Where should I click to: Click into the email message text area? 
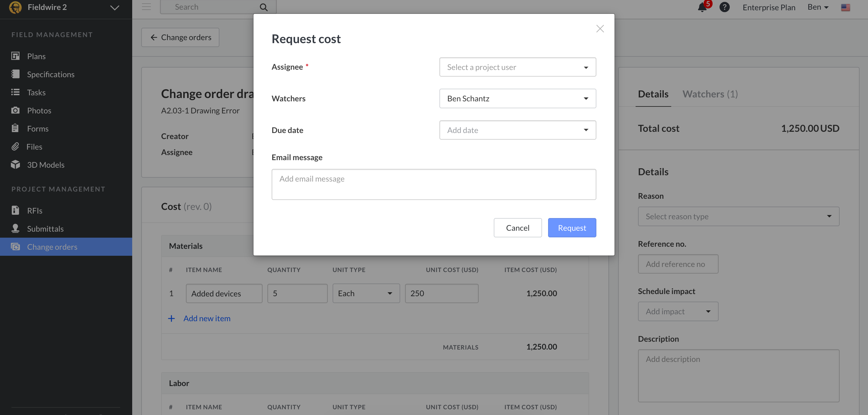tap(433, 184)
